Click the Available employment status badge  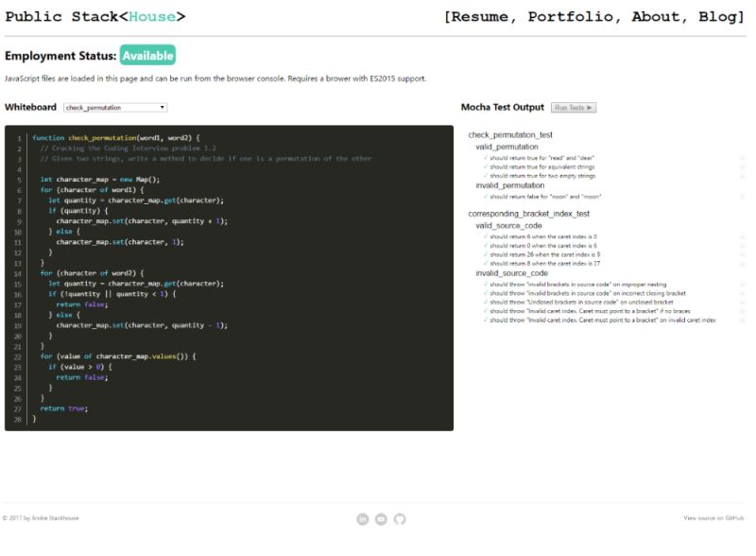click(x=147, y=56)
